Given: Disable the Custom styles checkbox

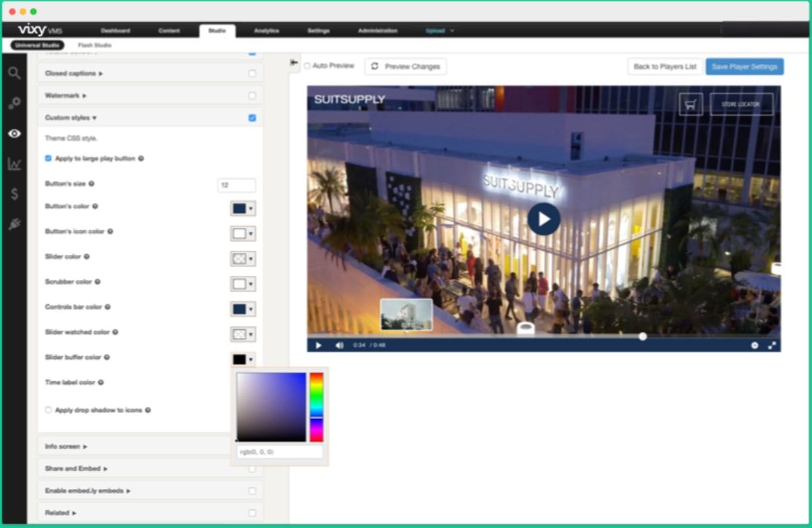Looking at the screenshot, I should point(252,118).
